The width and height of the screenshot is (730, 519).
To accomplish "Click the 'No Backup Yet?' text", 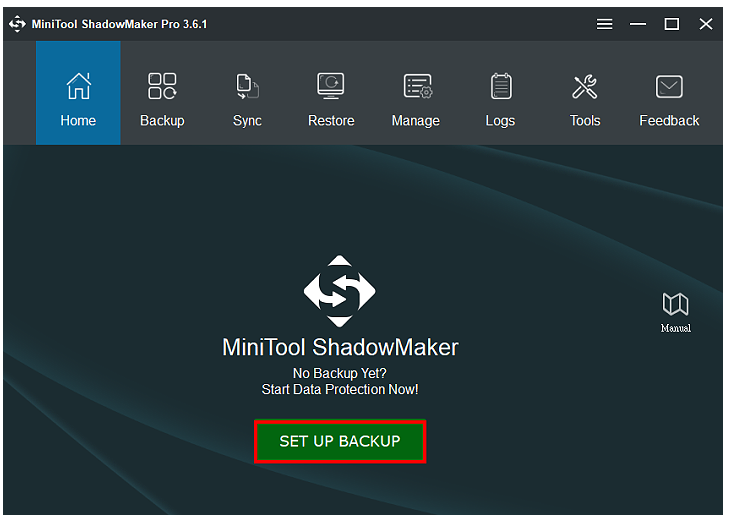I will pyautogui.click(x=339, y=373).
